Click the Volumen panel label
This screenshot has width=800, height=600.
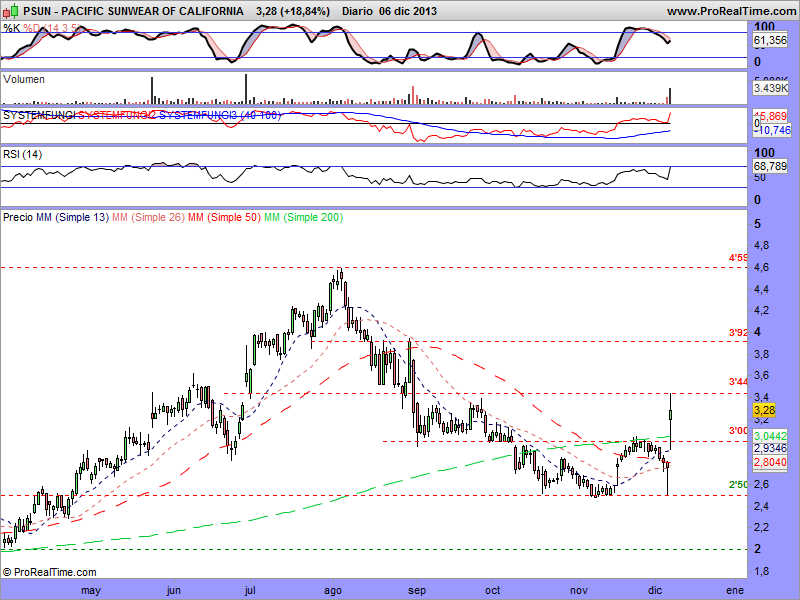(x=24, y=80)
